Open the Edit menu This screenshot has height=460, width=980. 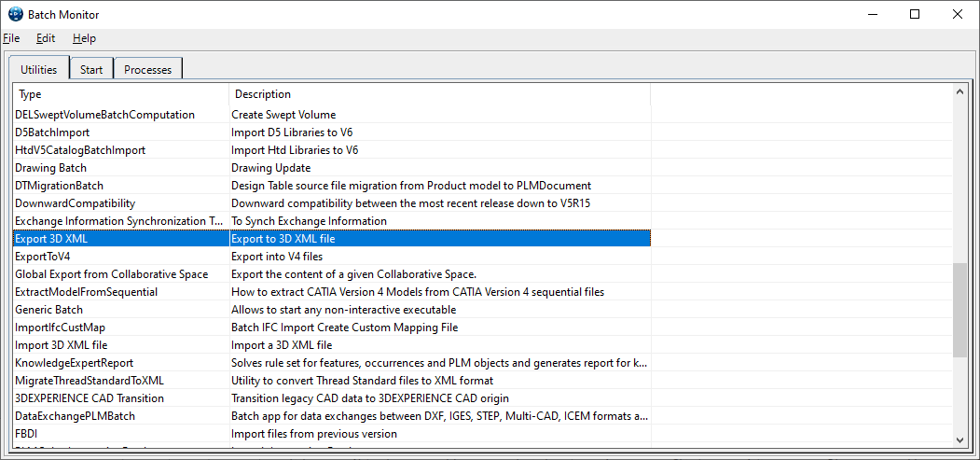[46, 38]
